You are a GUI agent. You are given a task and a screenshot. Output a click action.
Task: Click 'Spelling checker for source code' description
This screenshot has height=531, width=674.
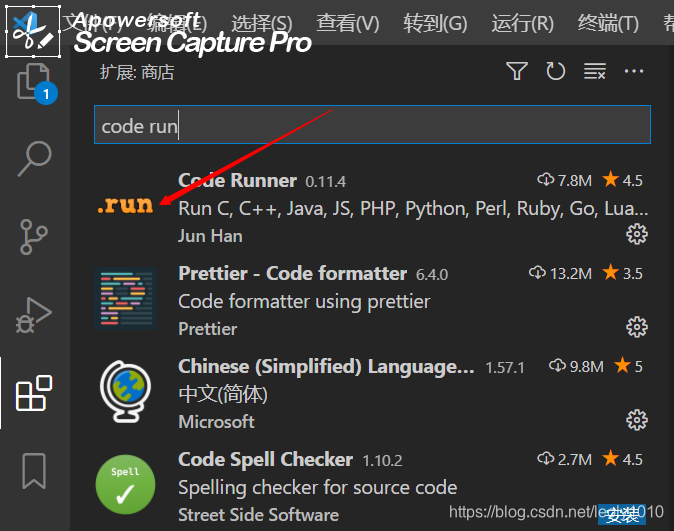pos(317,488)
